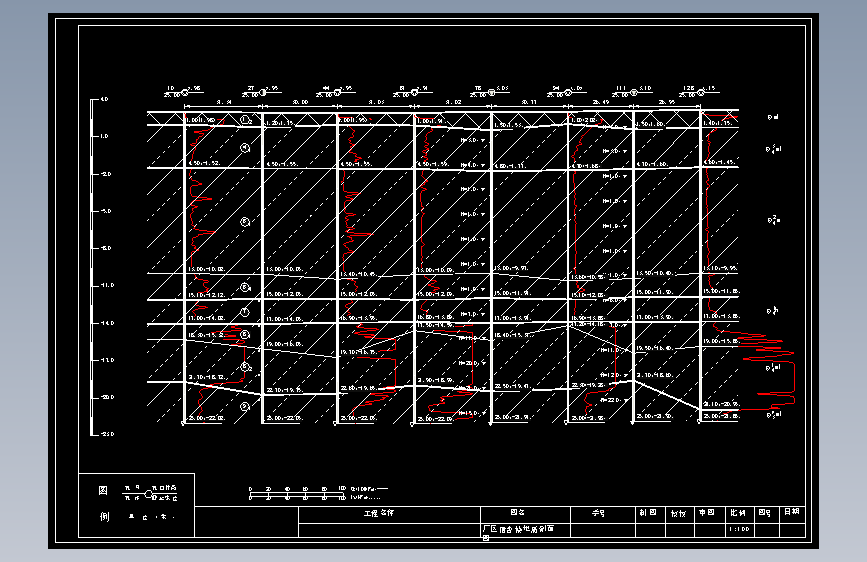Screen dimensions: 867x562
Task: Click the -23.0 elevation scale label
Action: click(x=107, y=434)
